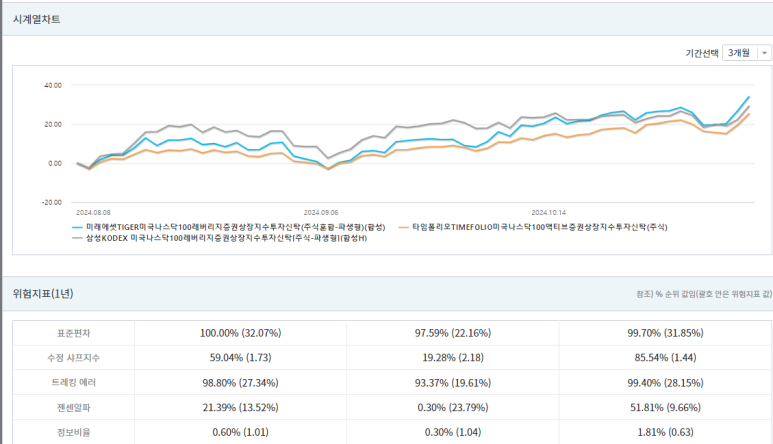Toggle the 타임폴리오TIMEFOLIO legend series
This screenshot has width=773, height=444.
point(533,227)
